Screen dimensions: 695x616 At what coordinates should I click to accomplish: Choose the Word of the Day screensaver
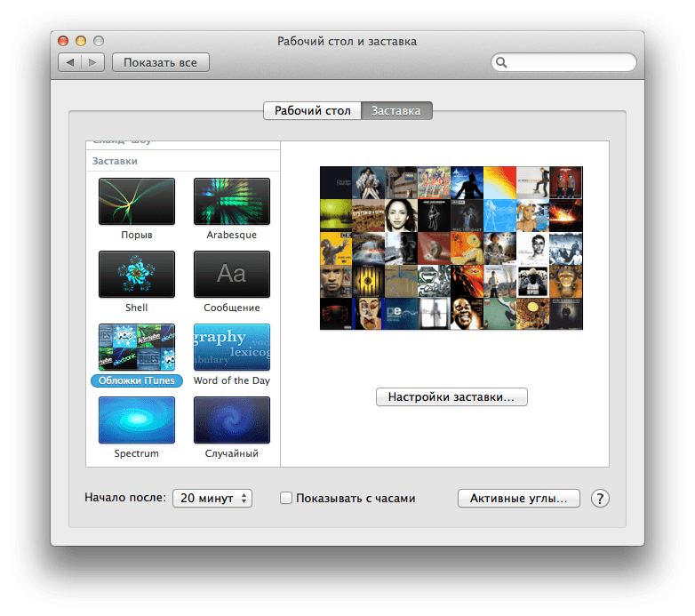[x=231, y=348]
